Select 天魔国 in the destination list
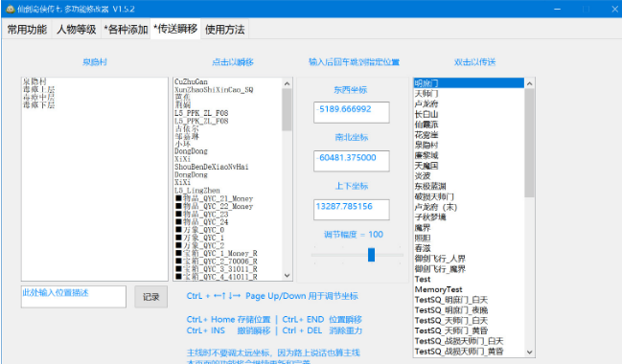 [x=426, y=166]
